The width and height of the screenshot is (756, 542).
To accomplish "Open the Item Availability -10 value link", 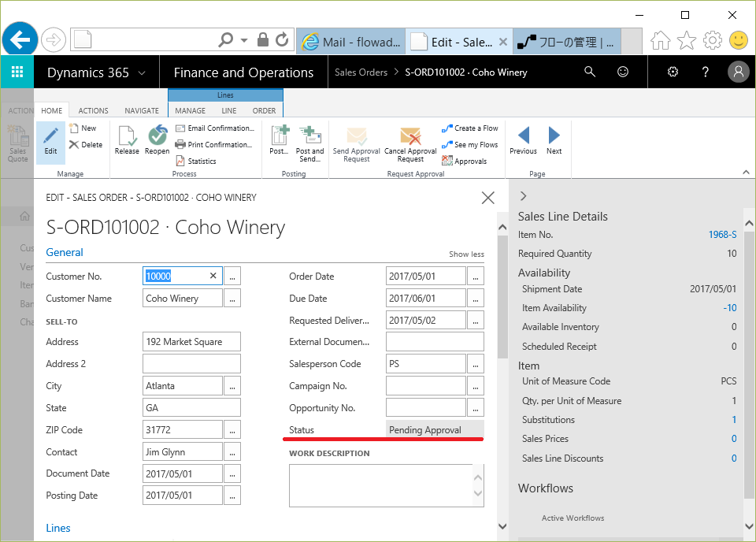I will click(730, 308).
